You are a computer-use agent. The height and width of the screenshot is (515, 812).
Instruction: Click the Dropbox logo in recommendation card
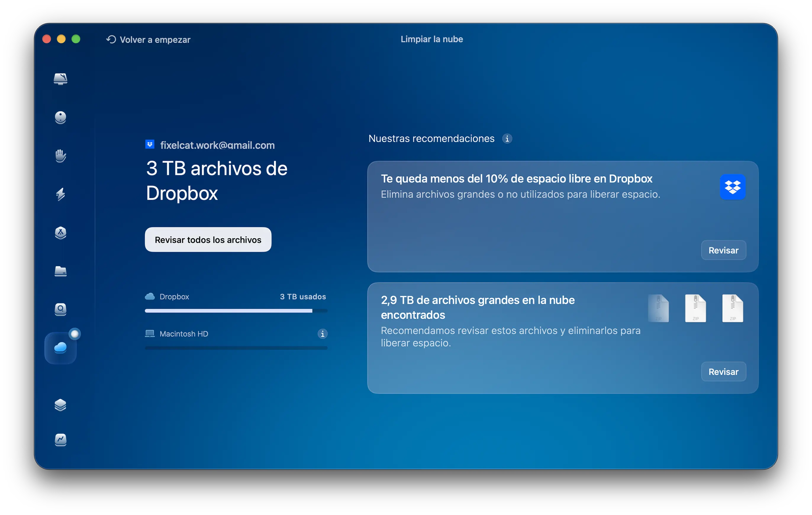coord(732,187)
